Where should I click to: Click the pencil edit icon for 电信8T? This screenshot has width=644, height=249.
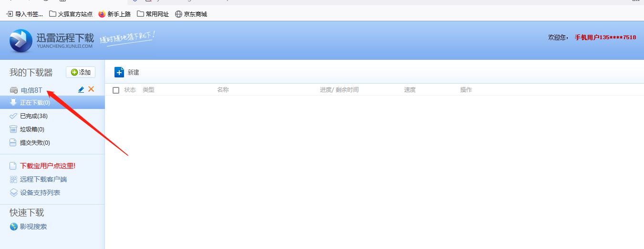tap(81, 90)
